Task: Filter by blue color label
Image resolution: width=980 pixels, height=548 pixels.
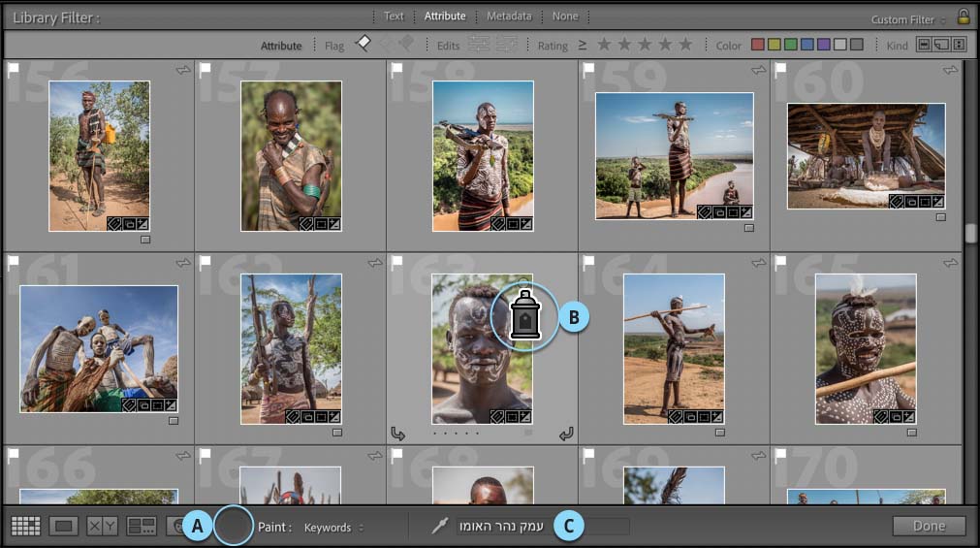Action: pos(807,45)
